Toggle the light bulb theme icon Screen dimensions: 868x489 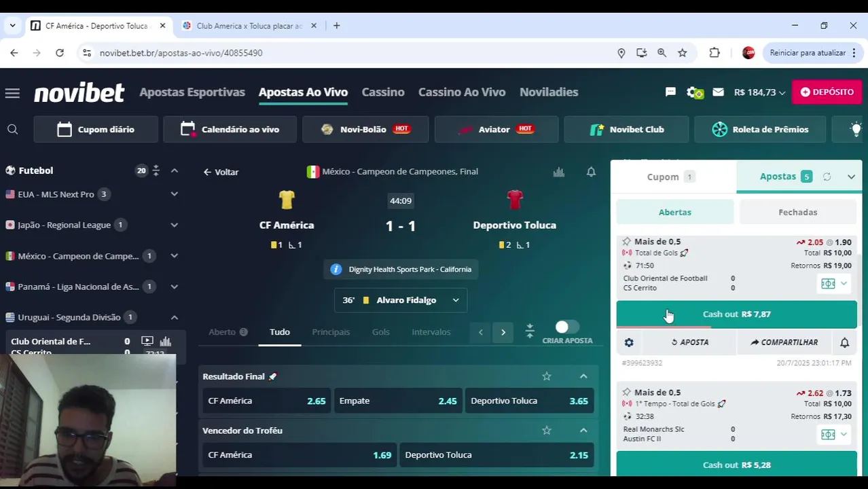pos(856,129)
